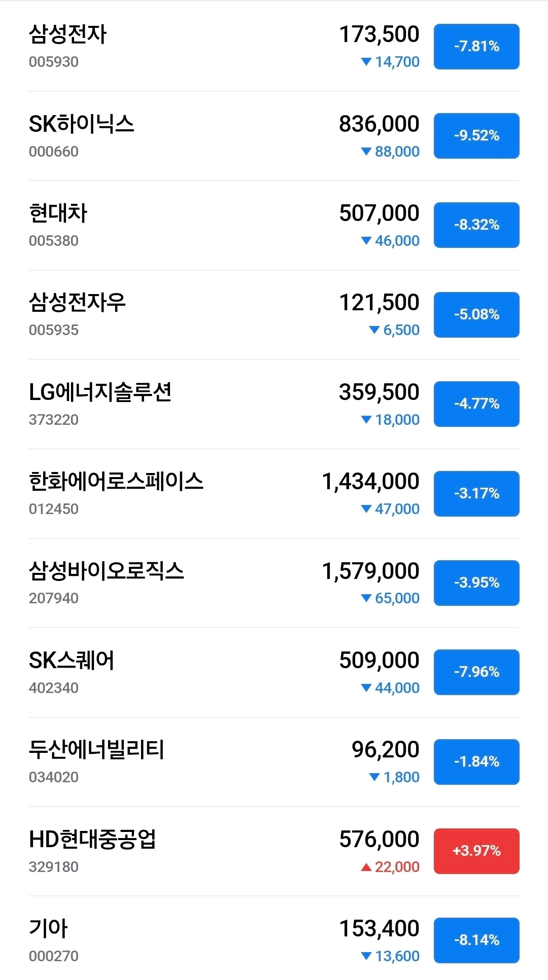Tap the -3.95% badge for 삼성바이오로직스
548x980 pixels.
(x=476, y=583)
